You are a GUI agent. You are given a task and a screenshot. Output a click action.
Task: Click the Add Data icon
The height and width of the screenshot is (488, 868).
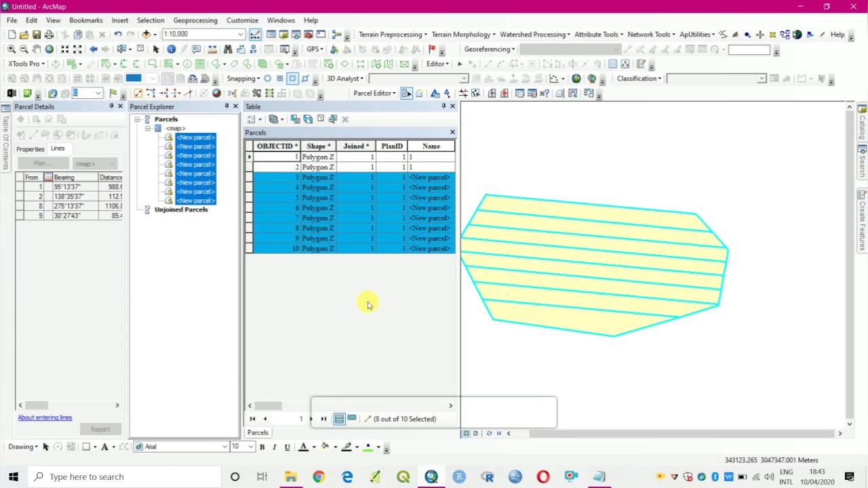point(146,35)
